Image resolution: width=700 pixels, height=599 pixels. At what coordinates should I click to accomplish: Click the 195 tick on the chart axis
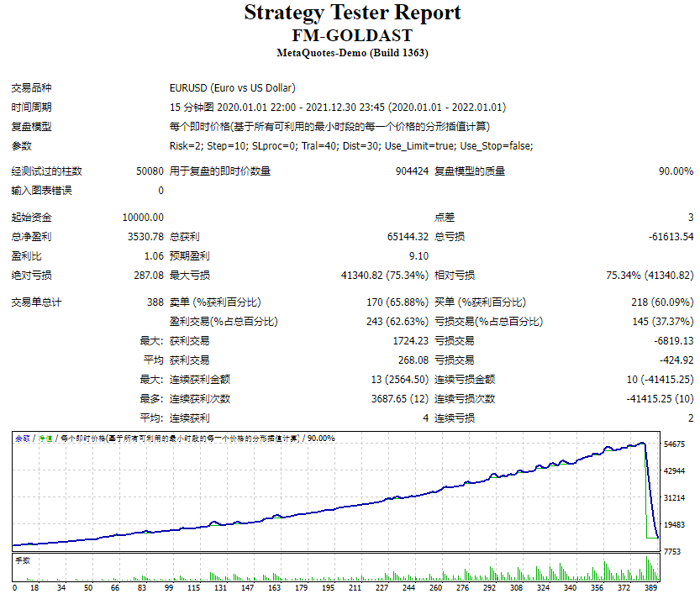tap(328, 587)
